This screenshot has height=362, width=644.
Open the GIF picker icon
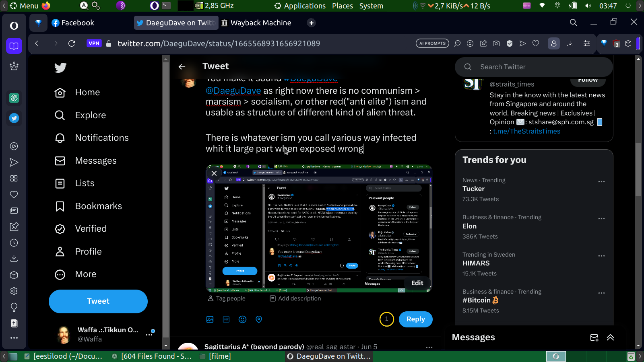pyautogui.click(x=226, y=319)
